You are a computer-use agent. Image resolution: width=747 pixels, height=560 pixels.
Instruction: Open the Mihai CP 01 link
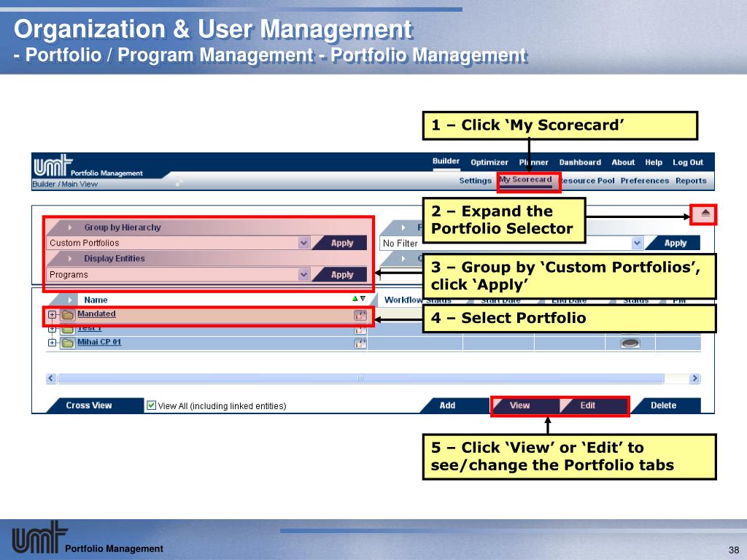[x=99, y=342]
